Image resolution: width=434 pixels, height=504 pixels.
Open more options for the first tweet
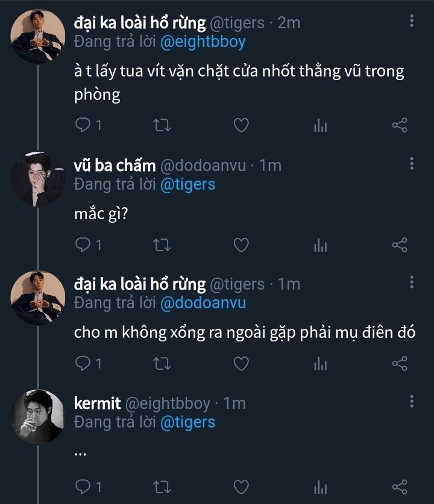pyautogui.click(x=412, y=22)
